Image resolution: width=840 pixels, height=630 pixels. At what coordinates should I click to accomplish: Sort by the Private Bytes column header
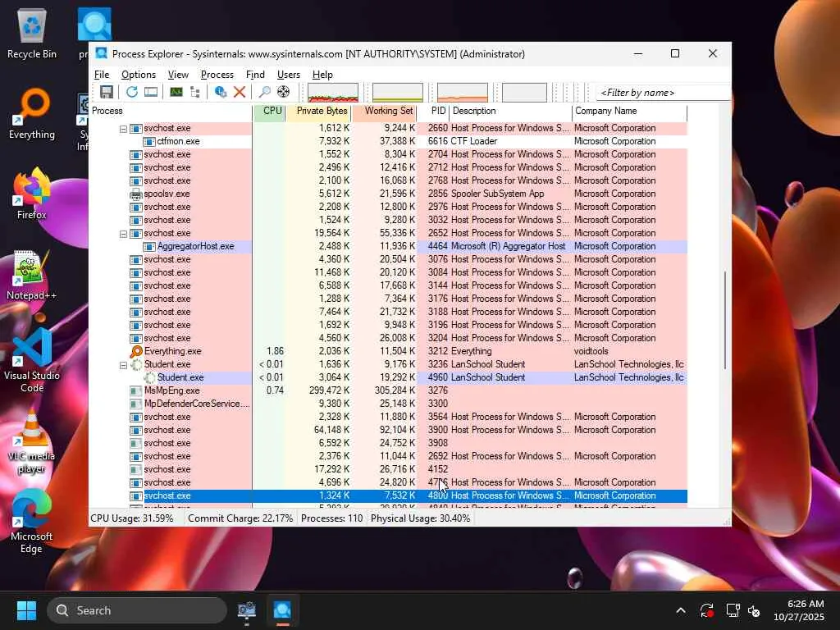(319, 111)
